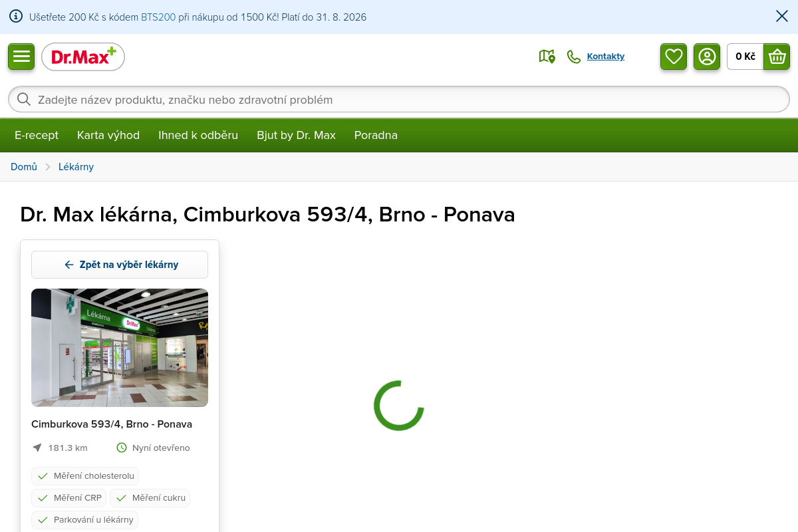
Task: Click the BTS200 promo code link
Action: pyautogui.click(x=158, y=17)
